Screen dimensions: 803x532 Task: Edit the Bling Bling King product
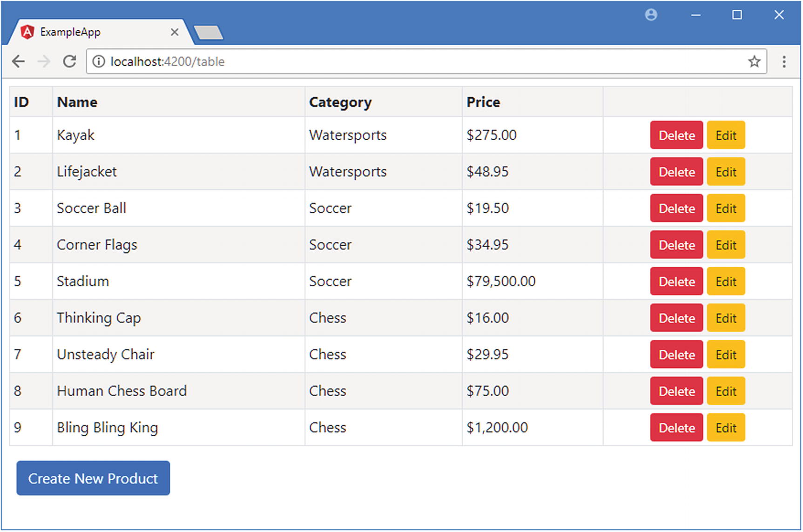pos(726,428)
